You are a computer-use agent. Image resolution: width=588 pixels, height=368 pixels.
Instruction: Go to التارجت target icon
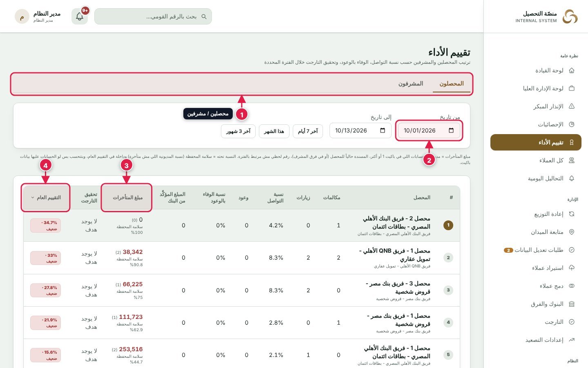click(572, 322)
